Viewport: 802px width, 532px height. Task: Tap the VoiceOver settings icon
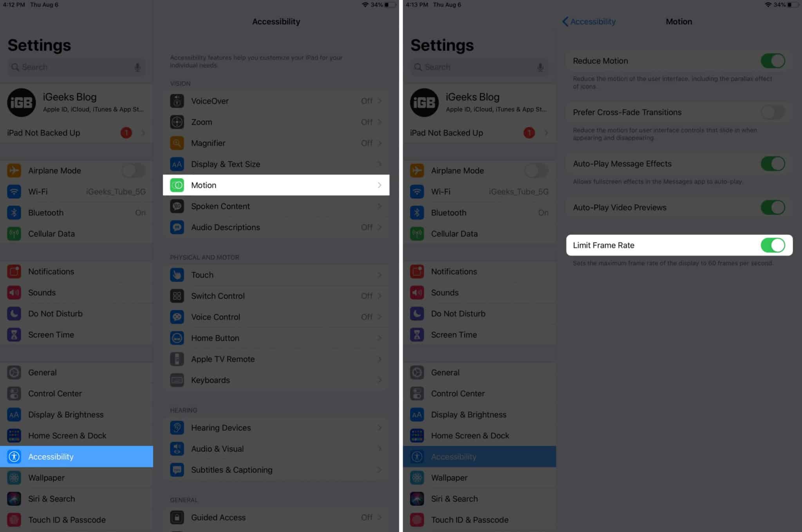pos(177,100)
